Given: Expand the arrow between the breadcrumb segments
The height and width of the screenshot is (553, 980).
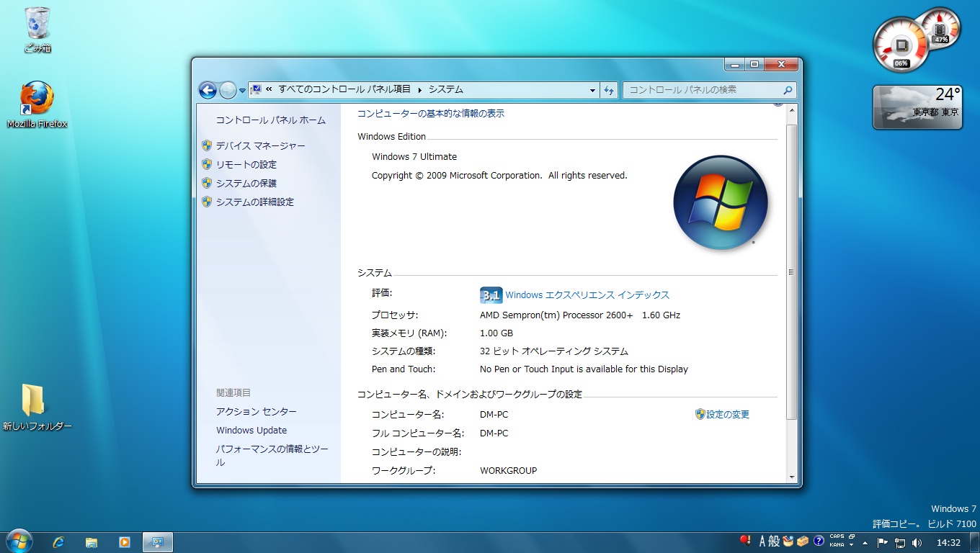Looking at the screenshot, I should coord(420,90).
